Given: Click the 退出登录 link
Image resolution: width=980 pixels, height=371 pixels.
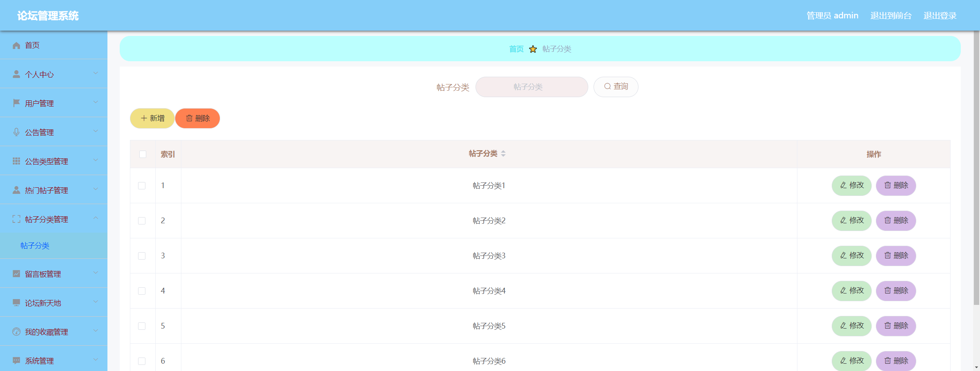Looking at the screenshot, I should coord(940,16).
